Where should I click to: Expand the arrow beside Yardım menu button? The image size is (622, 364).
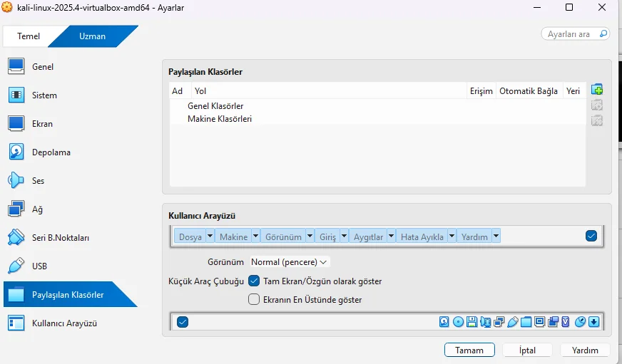(x=496, y=236)
